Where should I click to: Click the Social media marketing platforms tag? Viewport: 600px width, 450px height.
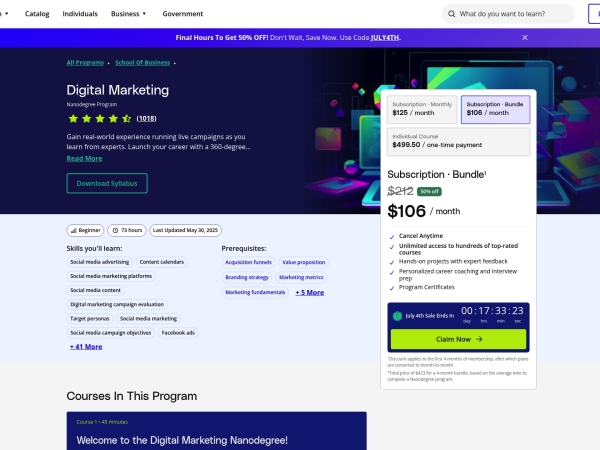click(111, 276)
